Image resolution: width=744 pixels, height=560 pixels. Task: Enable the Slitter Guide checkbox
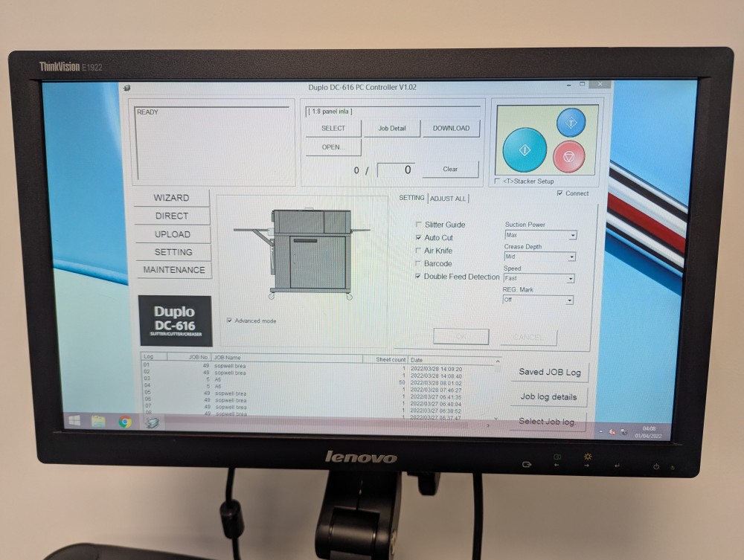419,225
